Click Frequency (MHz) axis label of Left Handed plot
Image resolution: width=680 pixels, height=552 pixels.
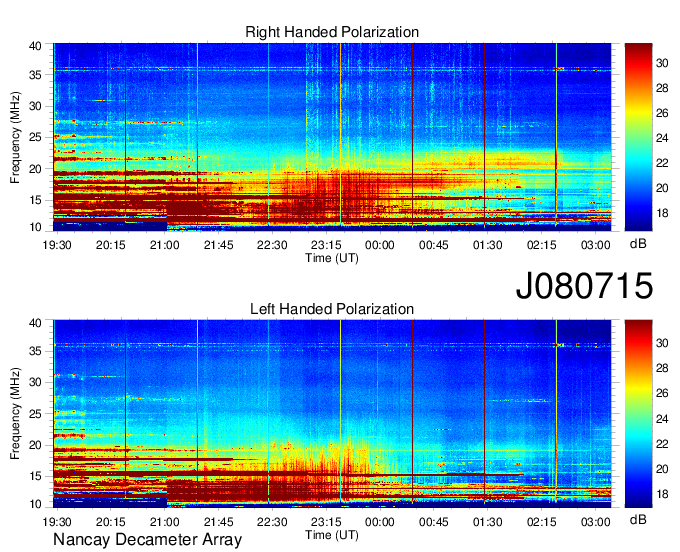pyautogui.click(x=15, y=414)
